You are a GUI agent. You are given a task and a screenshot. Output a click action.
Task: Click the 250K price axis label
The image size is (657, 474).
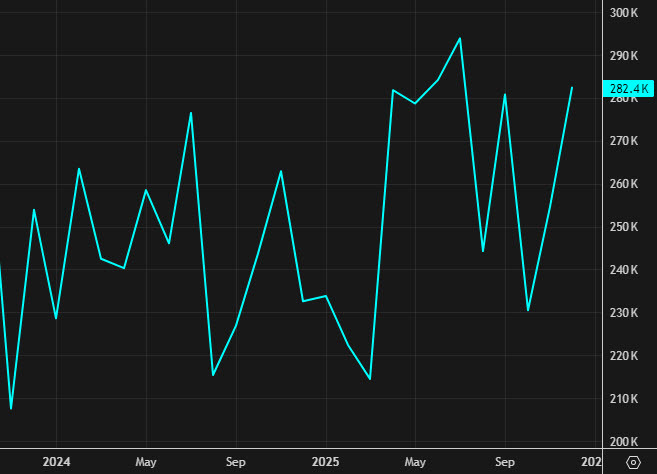coord(625,227)
